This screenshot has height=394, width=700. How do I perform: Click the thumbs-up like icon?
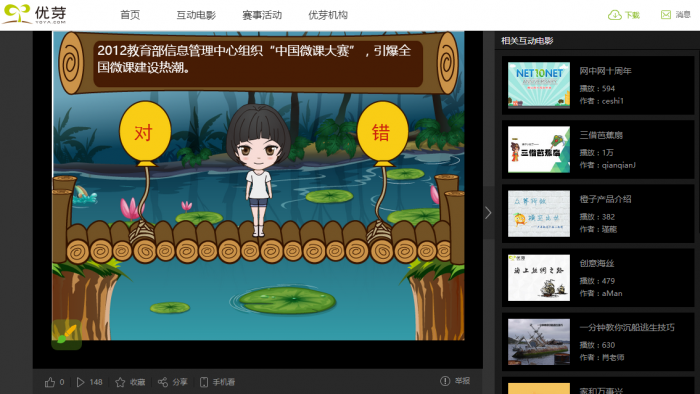point(50,382)
